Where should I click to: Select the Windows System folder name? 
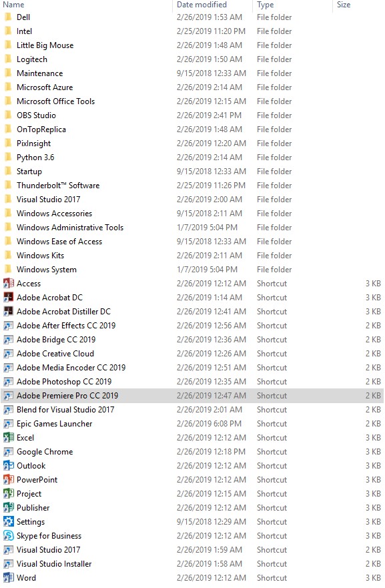tap(47, 270)
